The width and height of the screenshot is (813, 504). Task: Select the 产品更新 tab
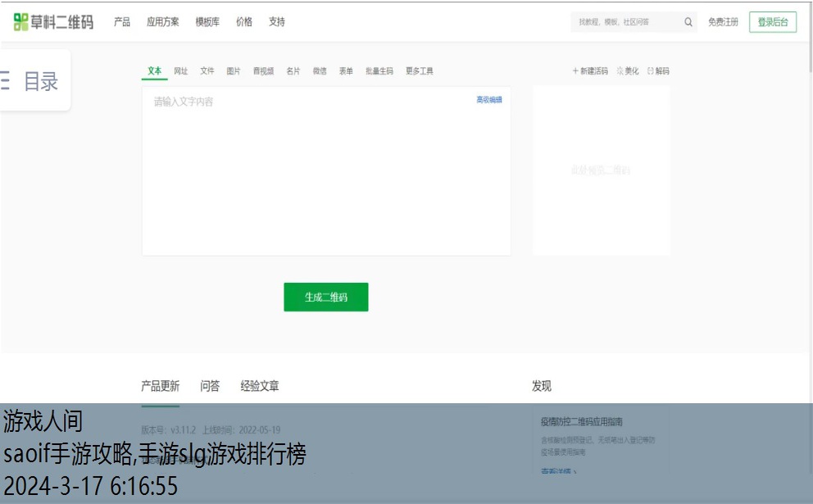[160, 386]
